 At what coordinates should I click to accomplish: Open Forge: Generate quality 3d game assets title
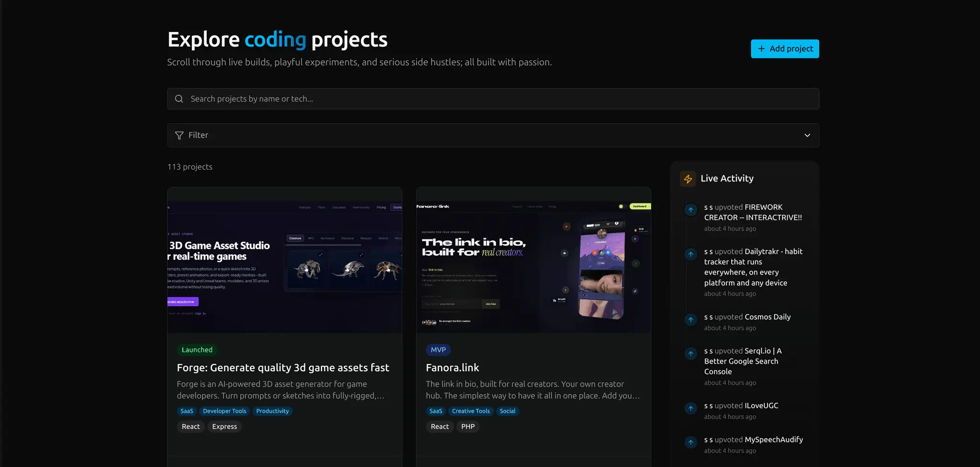click(283, 367)
